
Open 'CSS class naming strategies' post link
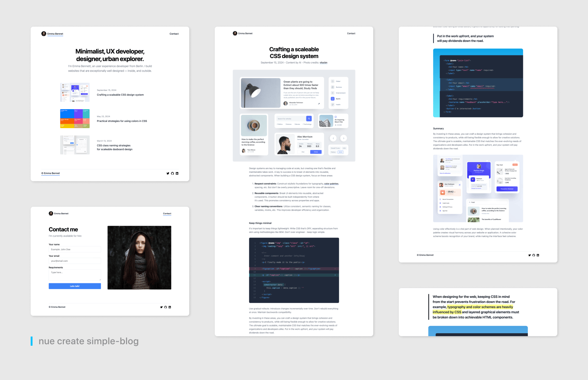pos(115,147)
